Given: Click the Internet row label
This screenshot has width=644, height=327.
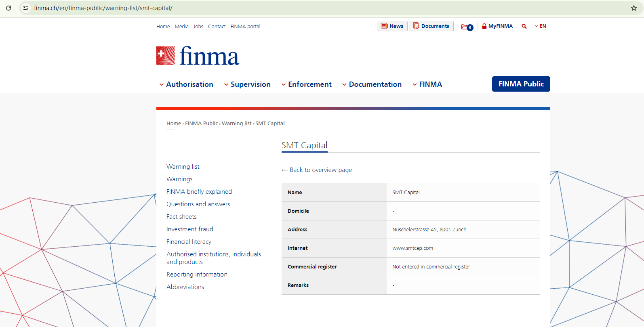Looking at the screenshot, I should pos(298,248).
